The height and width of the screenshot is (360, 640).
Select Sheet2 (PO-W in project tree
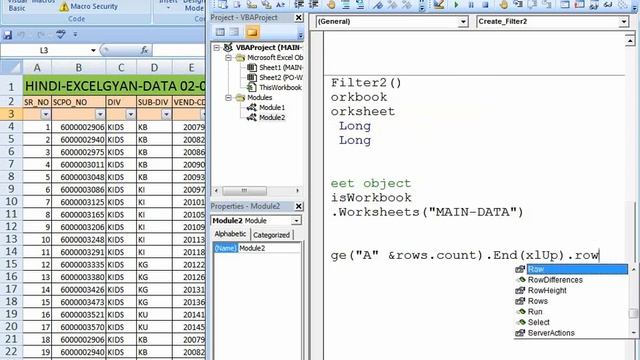(281, 77)
